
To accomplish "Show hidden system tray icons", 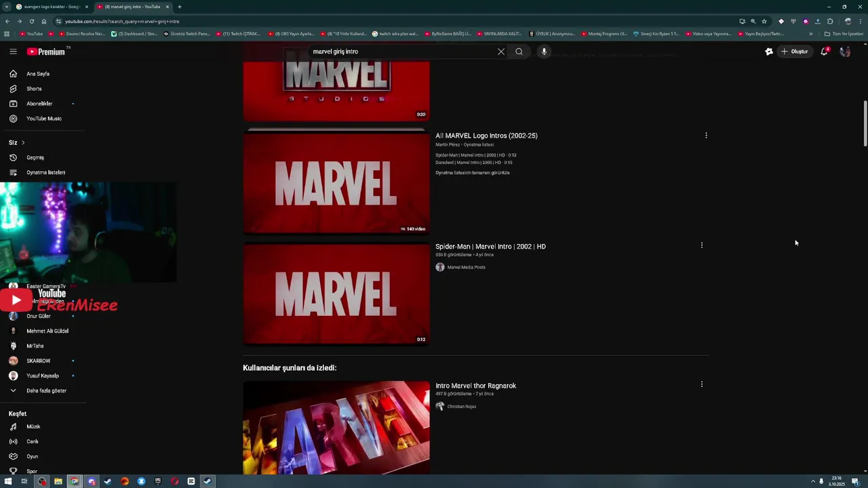I will point(812,481).
